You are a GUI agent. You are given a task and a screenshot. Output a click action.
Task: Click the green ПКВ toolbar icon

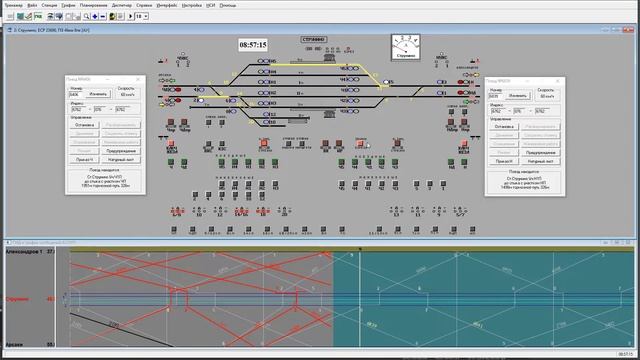pyautogui.click(x=38, y=16)
